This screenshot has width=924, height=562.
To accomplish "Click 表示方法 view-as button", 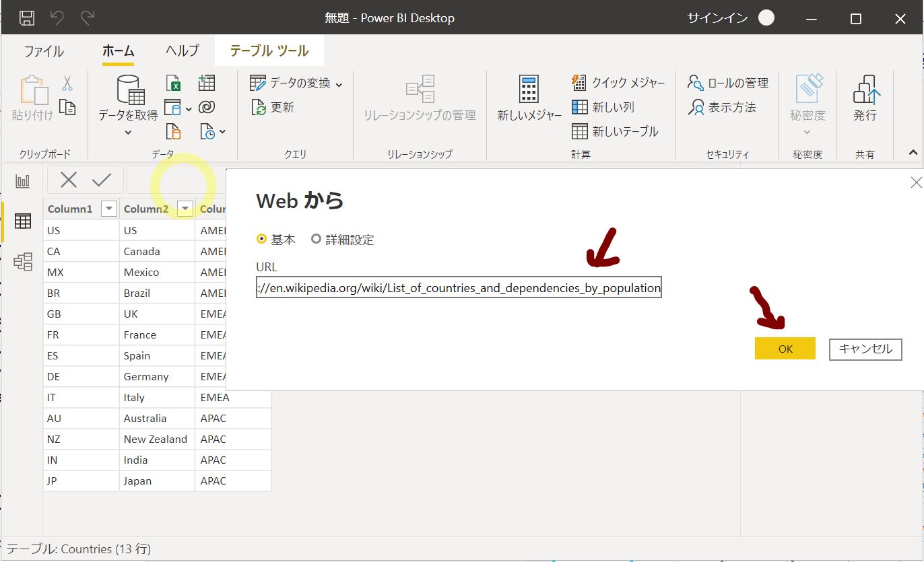I will [722, 107].
